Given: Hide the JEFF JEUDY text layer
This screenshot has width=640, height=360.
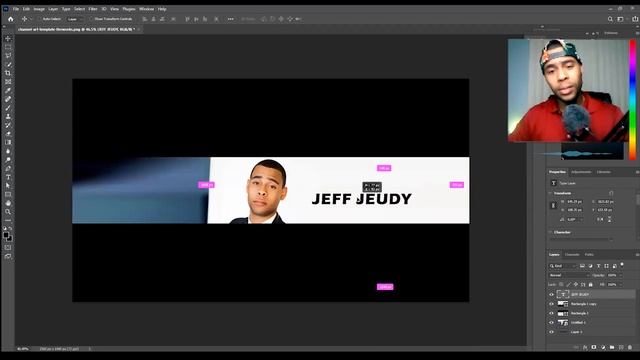Looking at the screenshot, I should coord(551,294).
